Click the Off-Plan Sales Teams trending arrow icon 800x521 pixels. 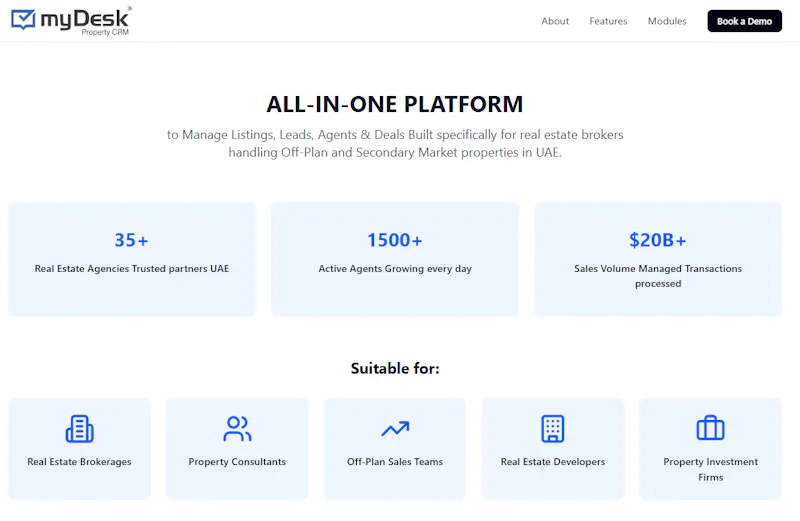395,429
